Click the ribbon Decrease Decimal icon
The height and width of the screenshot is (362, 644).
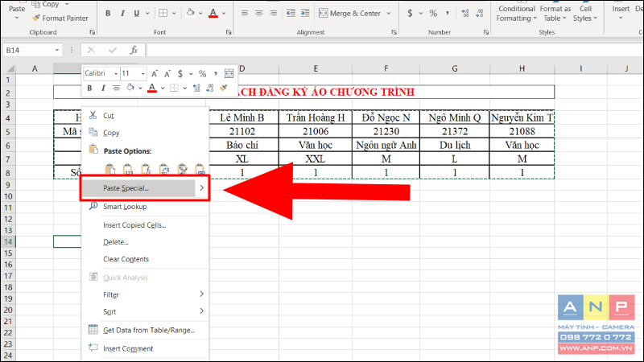click(x=479, y=13)
